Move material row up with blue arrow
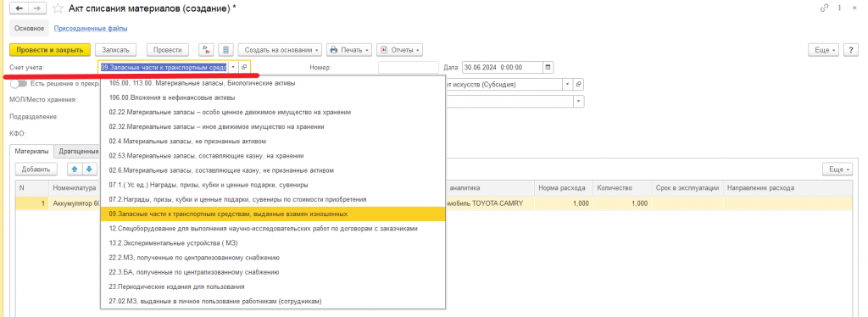This screenshot has width=868, height=317. click(x=75, y=169)
